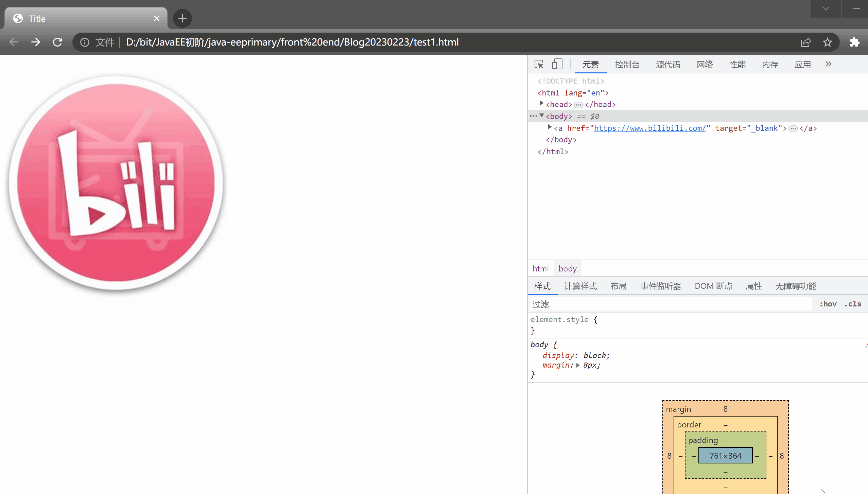Bookmark this page with star icon
The width and height of the screenshot is (868, 494).
pos(828,42)
